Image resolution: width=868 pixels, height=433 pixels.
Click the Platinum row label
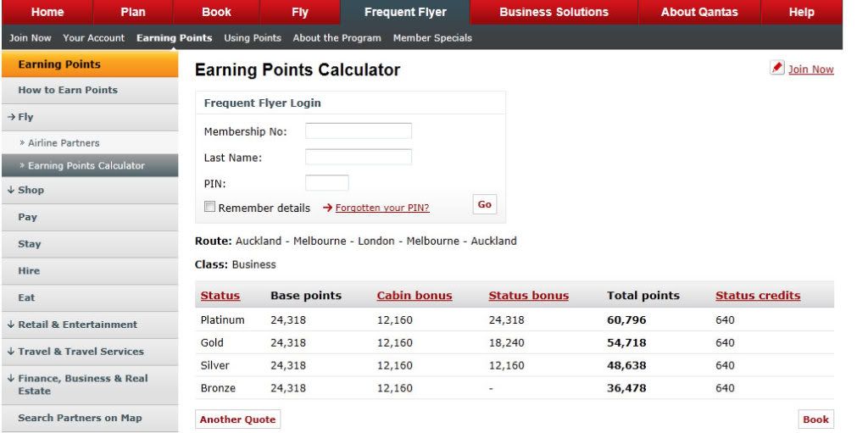coord(223,320)
